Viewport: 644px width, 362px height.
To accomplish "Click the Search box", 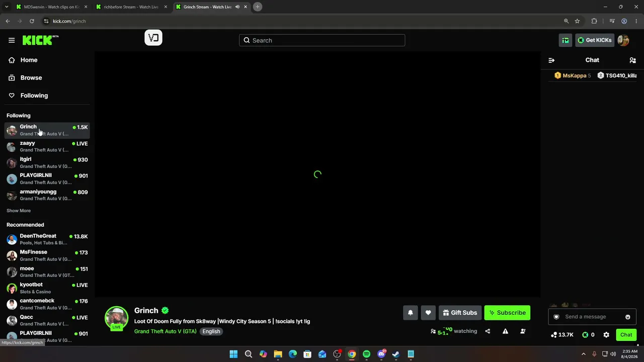I will 322,40.
